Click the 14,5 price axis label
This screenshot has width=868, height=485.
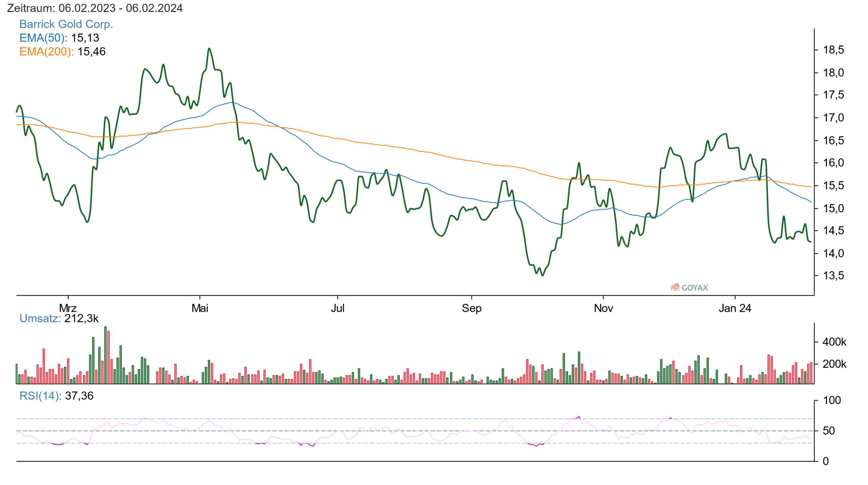pyautogui.click(x=834, y=231)
